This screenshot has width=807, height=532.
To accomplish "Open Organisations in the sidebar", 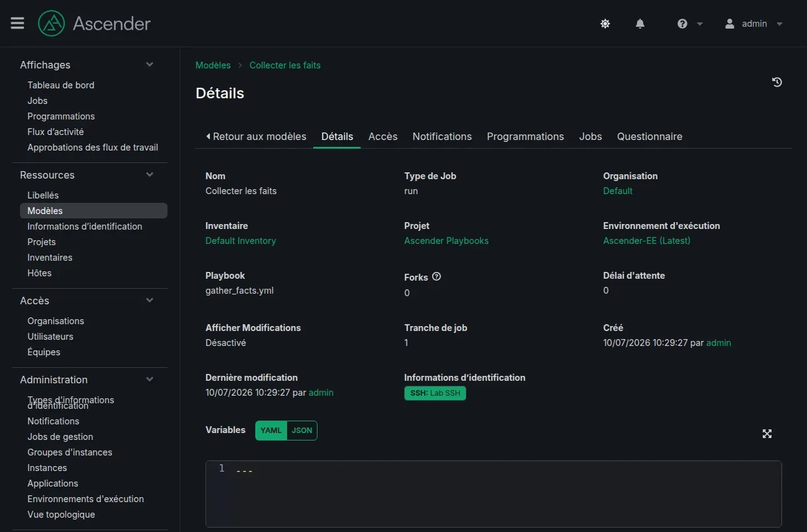I will [x=55, y=321].
